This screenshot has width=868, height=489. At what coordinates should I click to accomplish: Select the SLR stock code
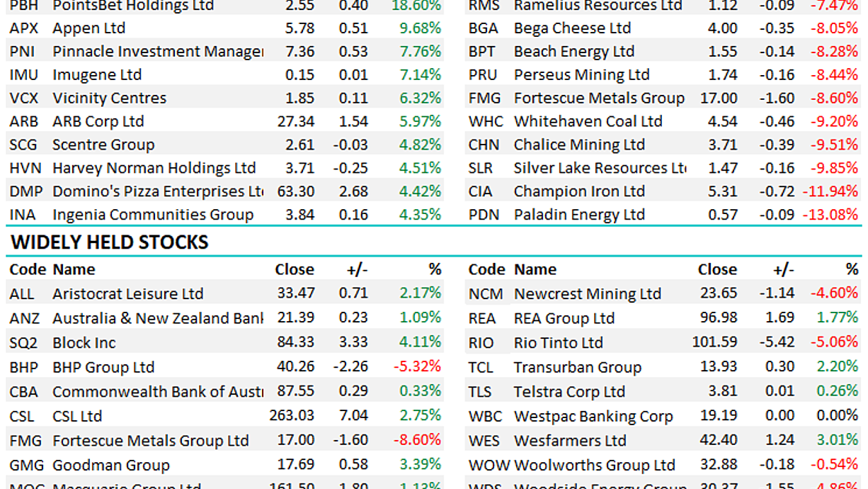(x=481, y=169)
